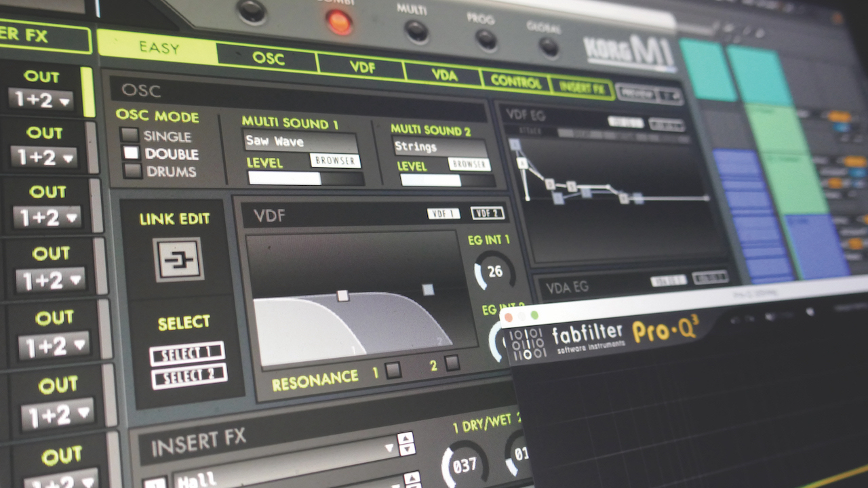
Task: Click the "RESONANCE" label
Action: [315, 380]
